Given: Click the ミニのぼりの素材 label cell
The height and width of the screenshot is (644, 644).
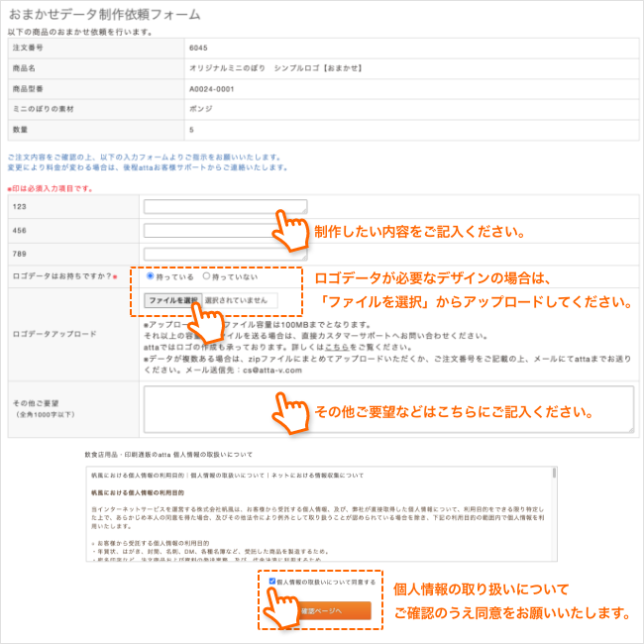Looking at the screenshot, I should [x=96, y=109].
